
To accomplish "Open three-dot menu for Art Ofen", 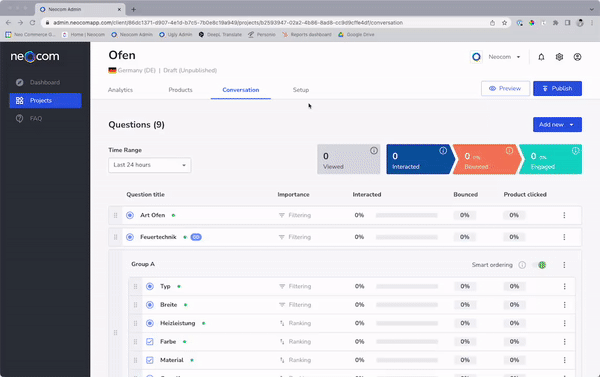I will tap(564, 215).
